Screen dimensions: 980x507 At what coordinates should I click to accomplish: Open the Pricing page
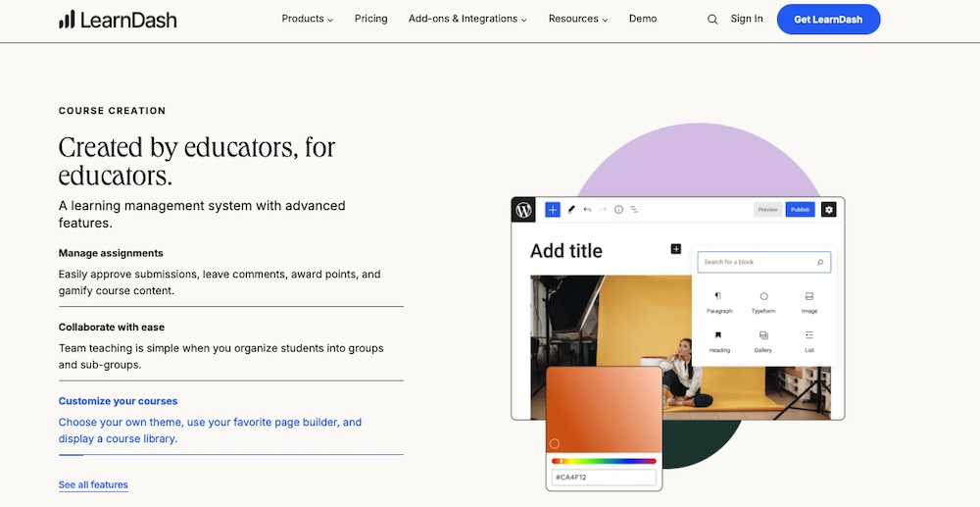(x=370, y=19)
